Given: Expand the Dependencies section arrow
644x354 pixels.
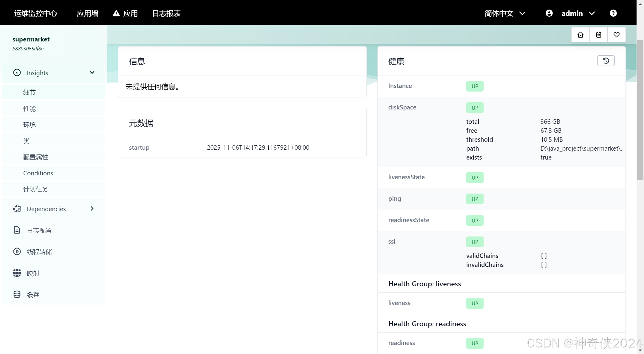Looking at the screenshot, I should [x=92, y=209].
